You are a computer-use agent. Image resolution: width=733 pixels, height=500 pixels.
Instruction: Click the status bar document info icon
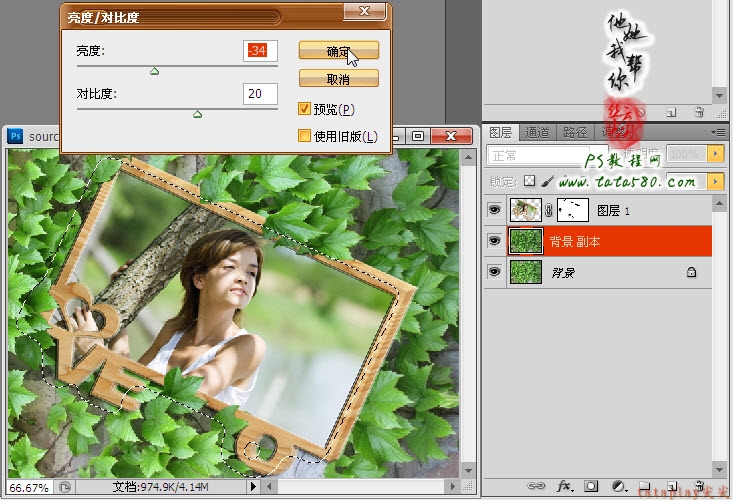65,487
